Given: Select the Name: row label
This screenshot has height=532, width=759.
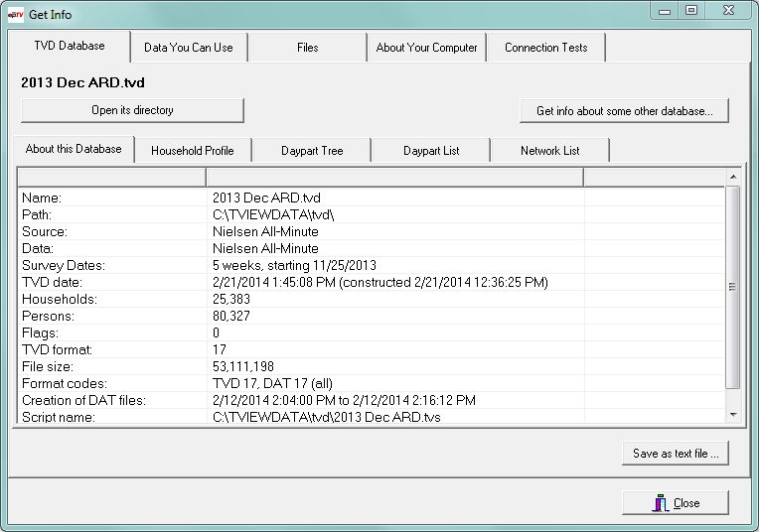Looking at the screenshot, I should 42,198.
